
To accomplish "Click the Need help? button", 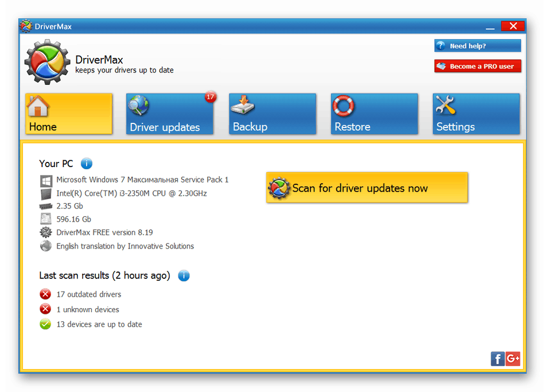I will pos(477,45).
